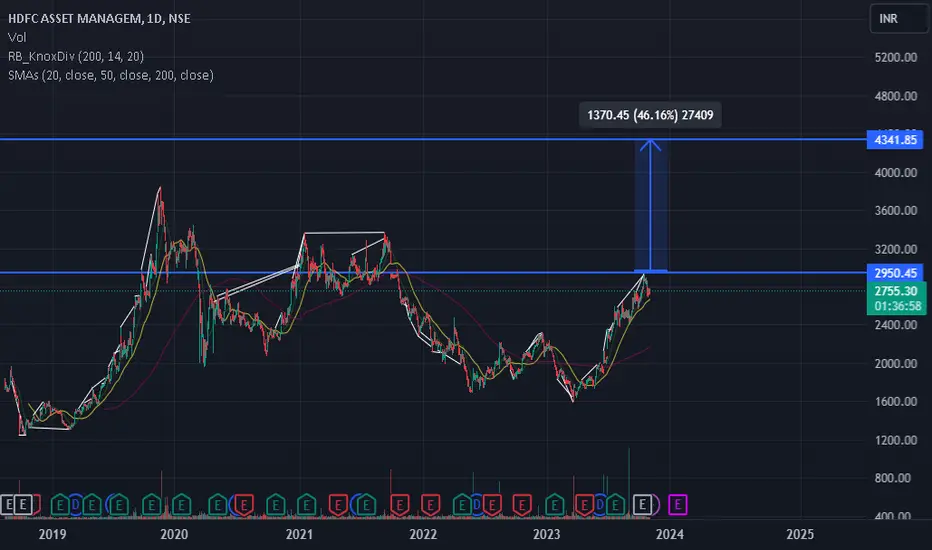The height and width of the screenshot is (550, 932).
Task: Click the 01:36:58 bar countdown label
Action: pyautogui.click(x=896, y=306)
